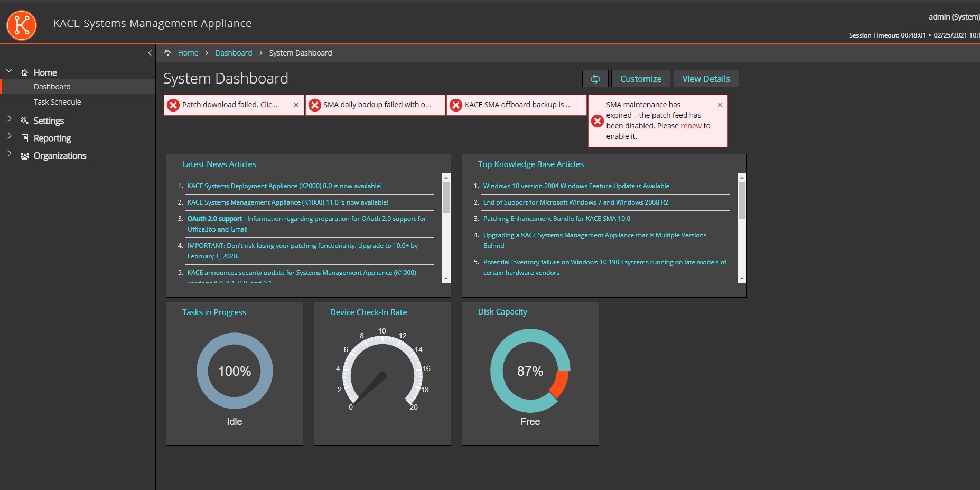
Task: Open the IMPORTANT patching functionality news article
Action: 303,251
